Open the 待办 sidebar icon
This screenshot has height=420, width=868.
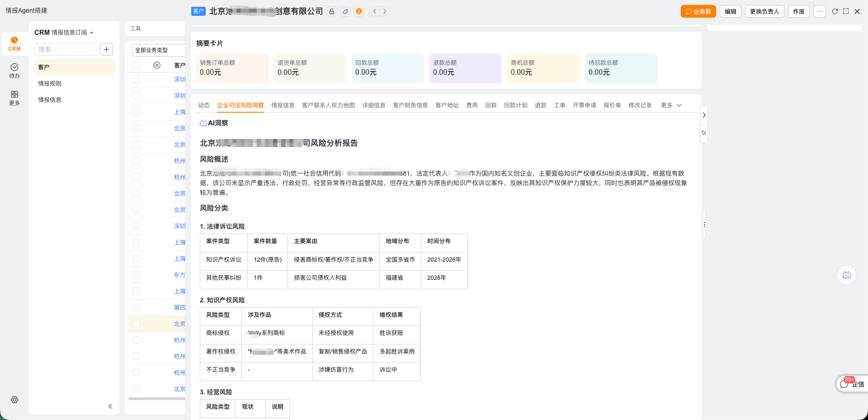pos(14,71)
